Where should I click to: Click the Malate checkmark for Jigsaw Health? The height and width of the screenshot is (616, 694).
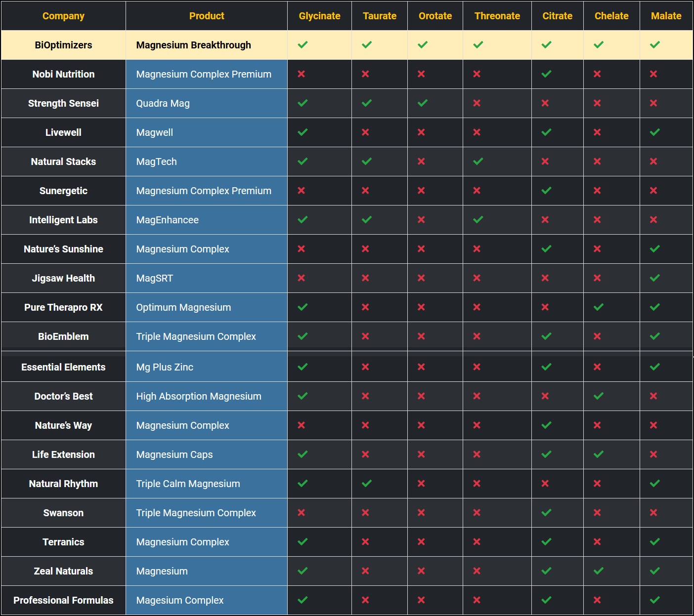tap(655, 278)
